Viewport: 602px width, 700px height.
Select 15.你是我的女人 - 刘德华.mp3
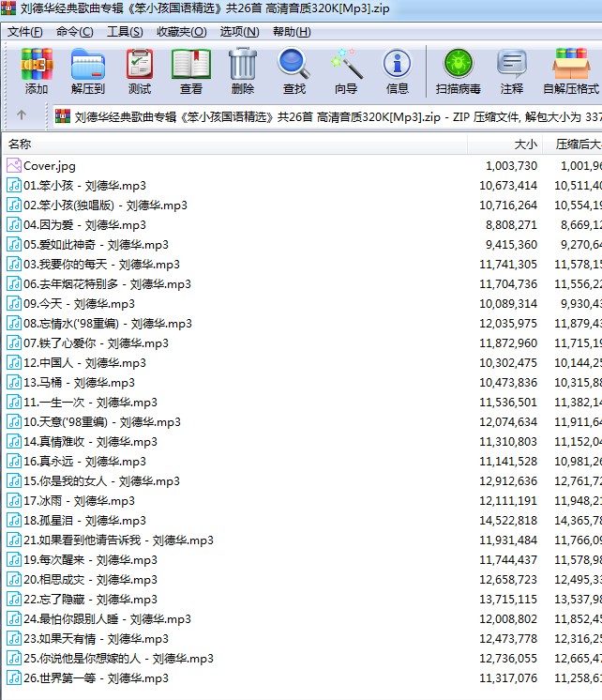(102, 480)
